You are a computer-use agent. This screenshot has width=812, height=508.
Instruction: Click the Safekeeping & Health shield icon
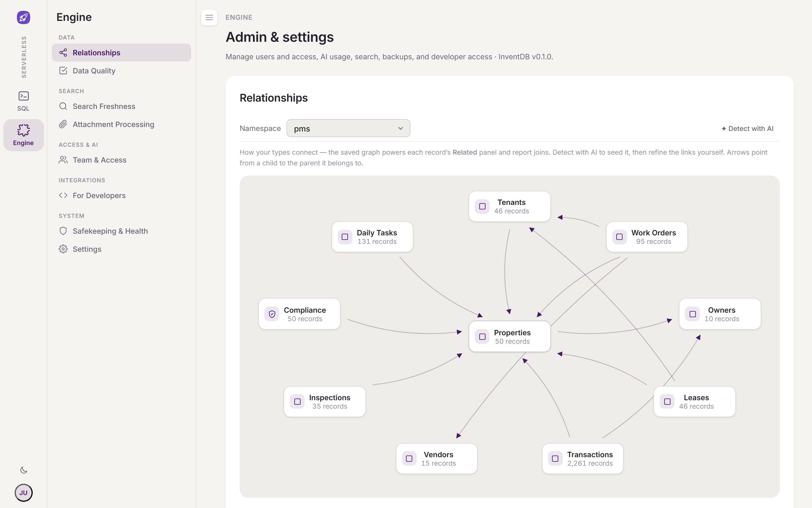pos(63,231)
